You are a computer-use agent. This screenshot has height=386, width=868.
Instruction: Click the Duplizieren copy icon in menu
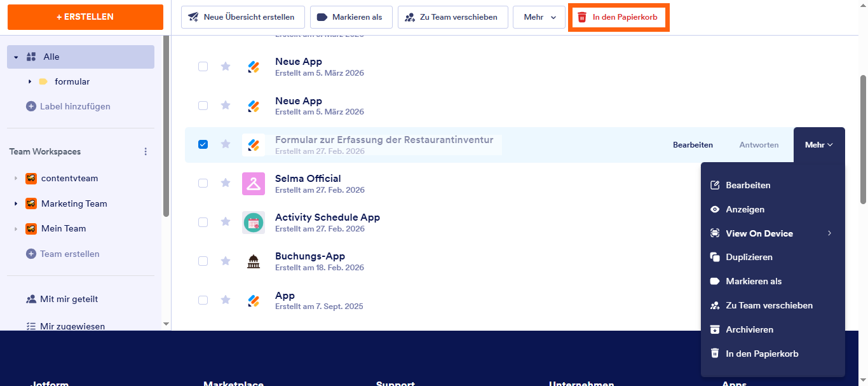(x=715, y=257)
